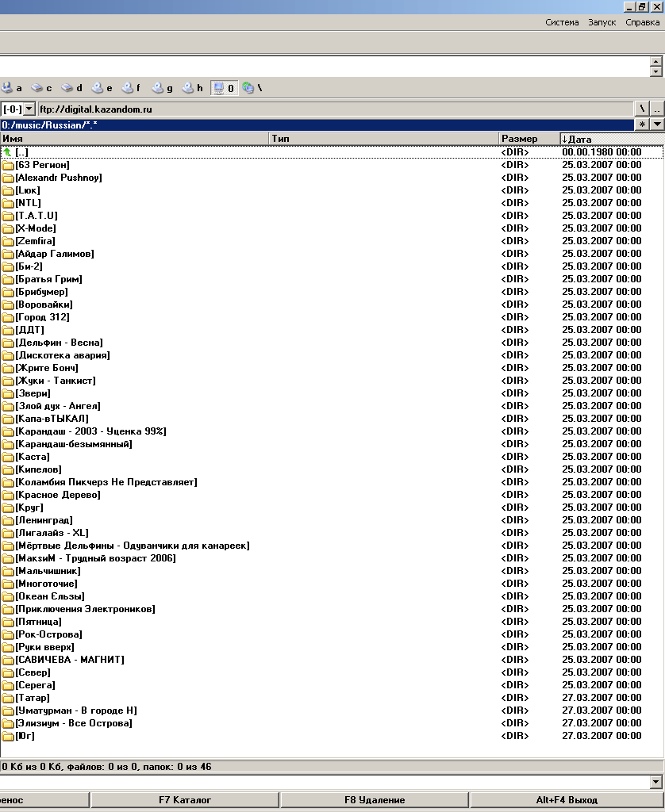Viewport: 665px width, 812px height.
Task: Click folder icon next to Би-2
Action: pos(8,266)
